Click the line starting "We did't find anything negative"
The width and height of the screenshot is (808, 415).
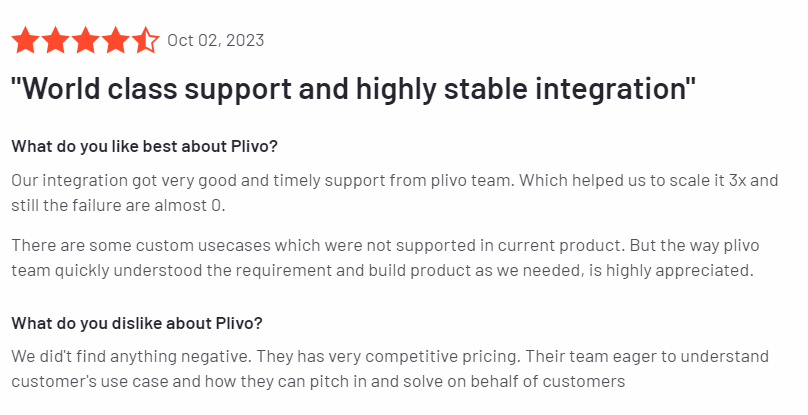point(391,357)
